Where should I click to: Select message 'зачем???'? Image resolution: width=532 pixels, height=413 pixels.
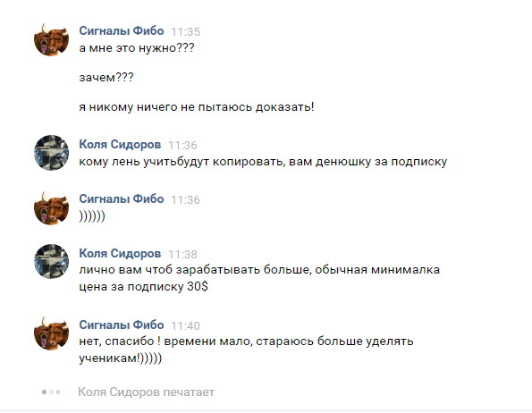click(x=106, y=78)
